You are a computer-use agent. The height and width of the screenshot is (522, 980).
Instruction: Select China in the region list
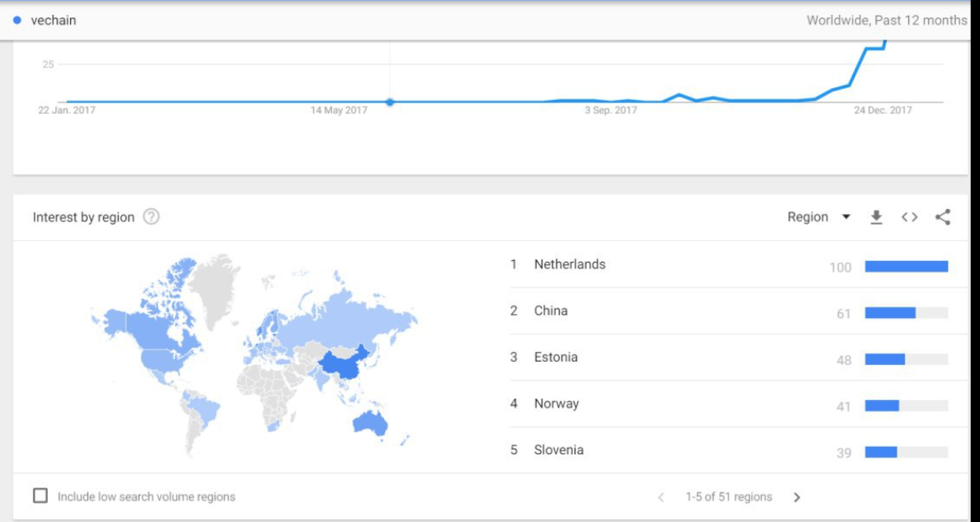(551, 311)
